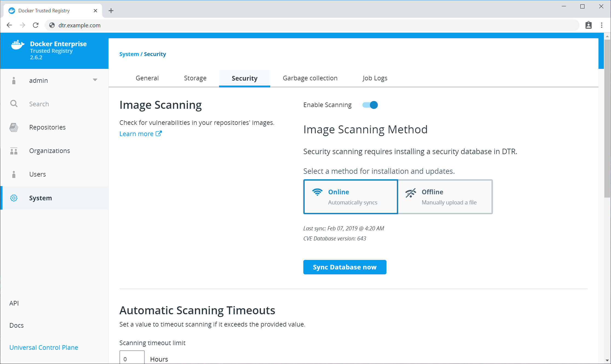Click the System gear icon
This screenshot has height=364, width=611.
point(14,198)
